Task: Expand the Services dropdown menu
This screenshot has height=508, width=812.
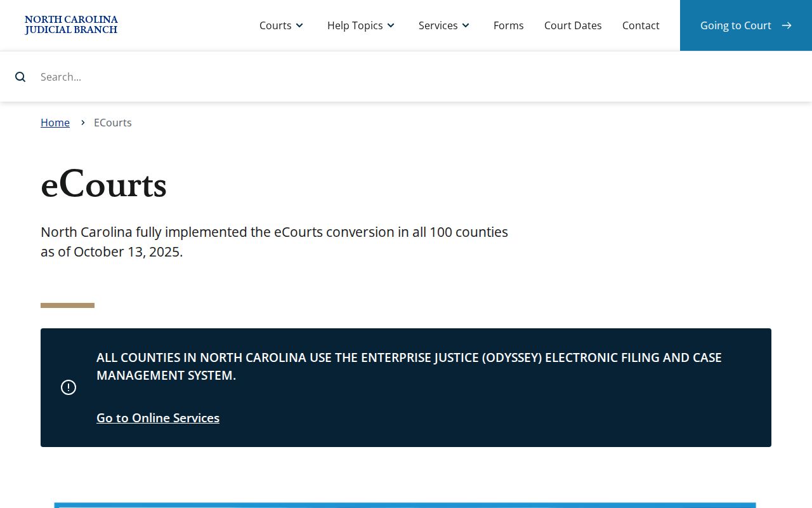Action: 444,25
